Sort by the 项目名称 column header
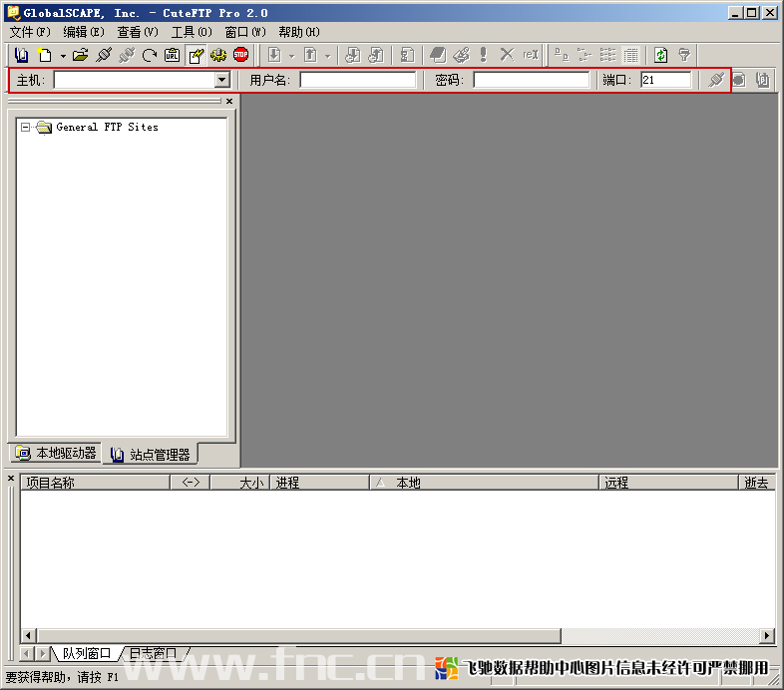Image resolution: width=784 pixels, height=690 pixels. point(95,483)
